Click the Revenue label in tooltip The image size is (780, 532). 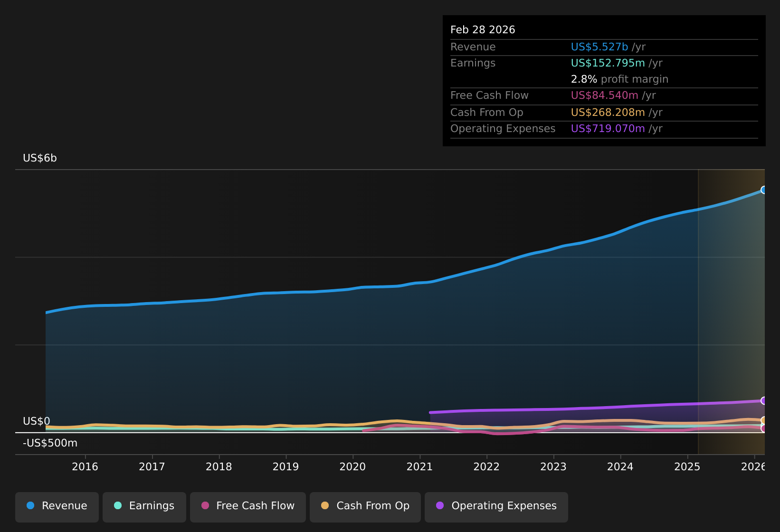[x=473, y=47]
